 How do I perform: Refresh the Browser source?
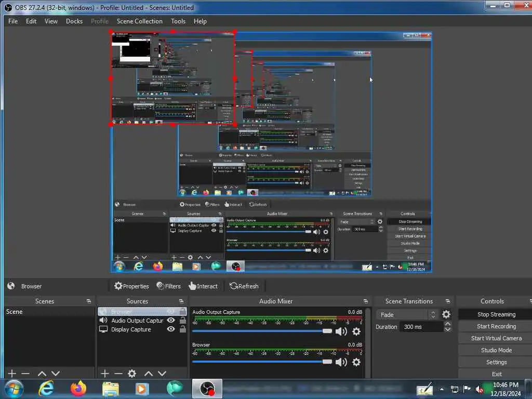tap(244, 286)
